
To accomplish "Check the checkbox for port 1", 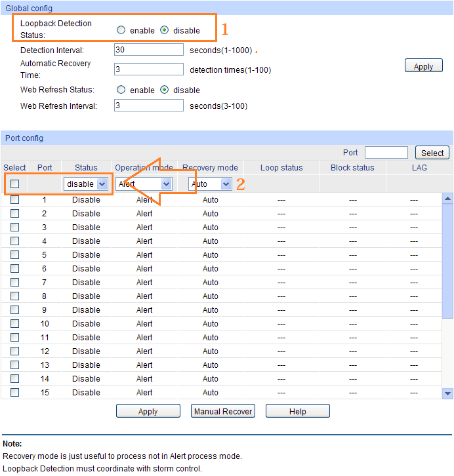I will pos(14,200).
